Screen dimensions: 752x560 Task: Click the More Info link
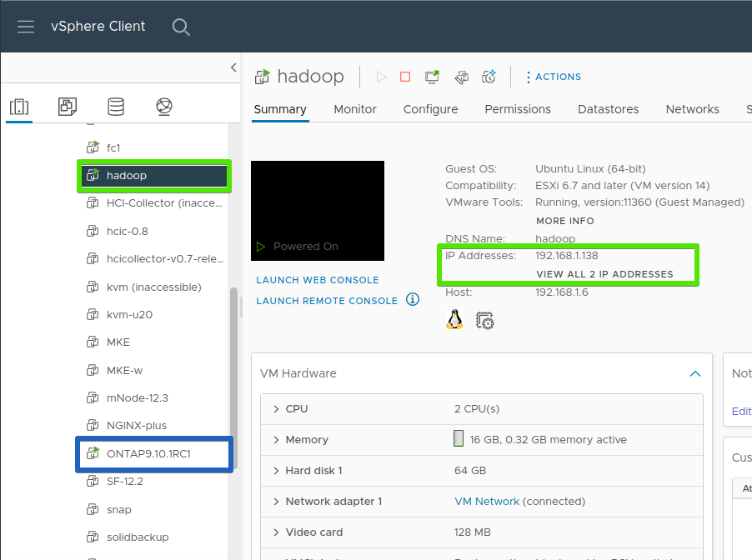(x=565, y=221)
